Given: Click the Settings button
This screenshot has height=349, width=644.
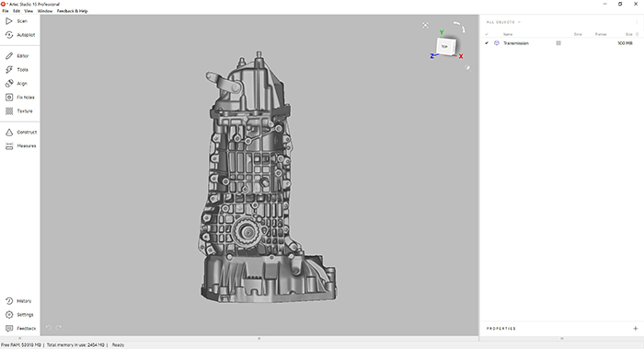Looking at the screenshot, I should 19,315.
